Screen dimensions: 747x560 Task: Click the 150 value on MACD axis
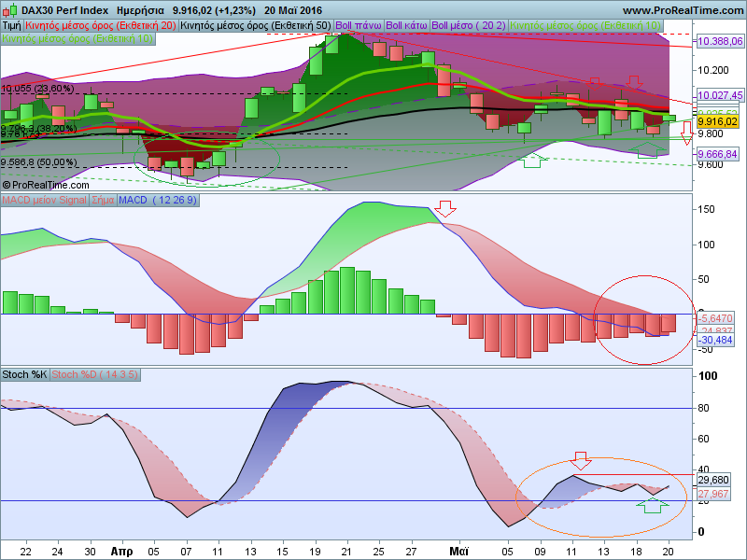tap(707, 209)
